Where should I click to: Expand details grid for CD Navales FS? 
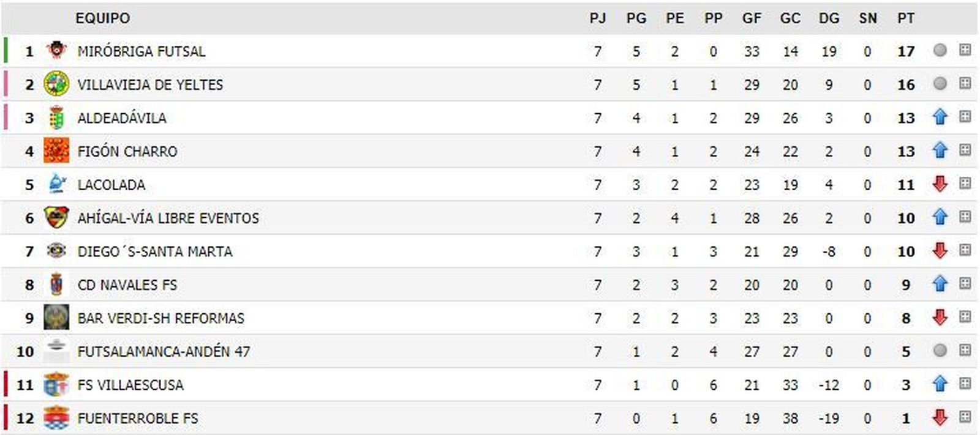(965, 284)
